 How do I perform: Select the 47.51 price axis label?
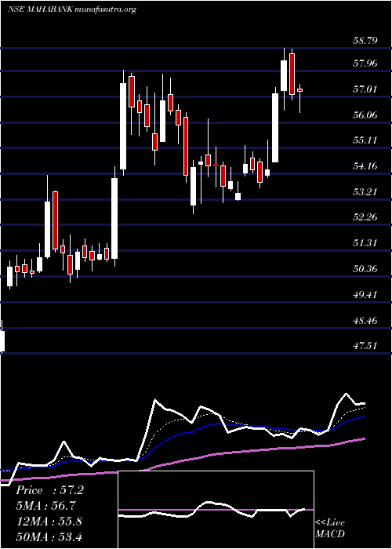[365, 346]
